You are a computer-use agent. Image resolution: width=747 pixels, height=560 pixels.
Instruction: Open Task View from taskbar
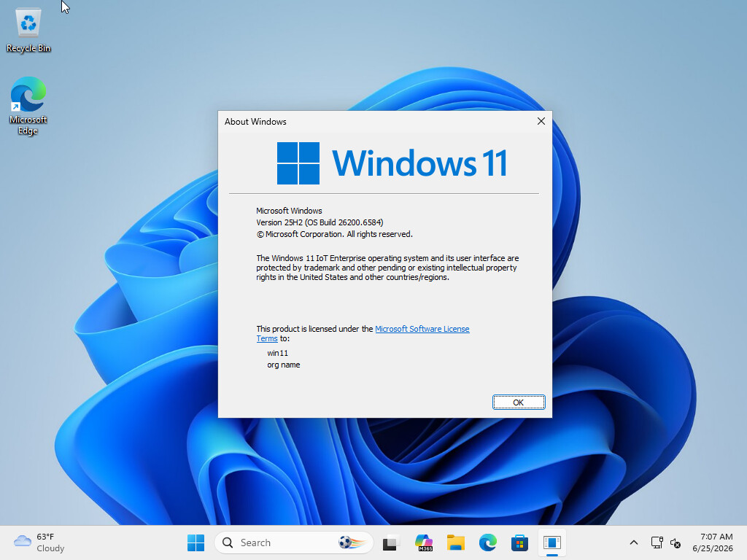(x=391, y=542)
